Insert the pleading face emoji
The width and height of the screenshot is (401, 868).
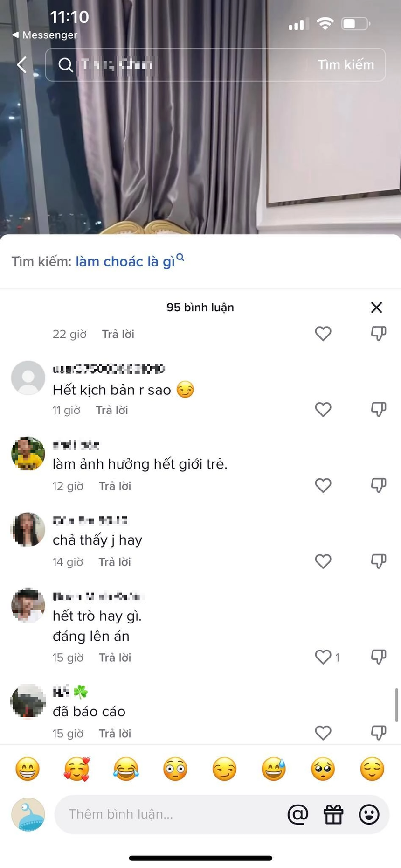point(323,769)
